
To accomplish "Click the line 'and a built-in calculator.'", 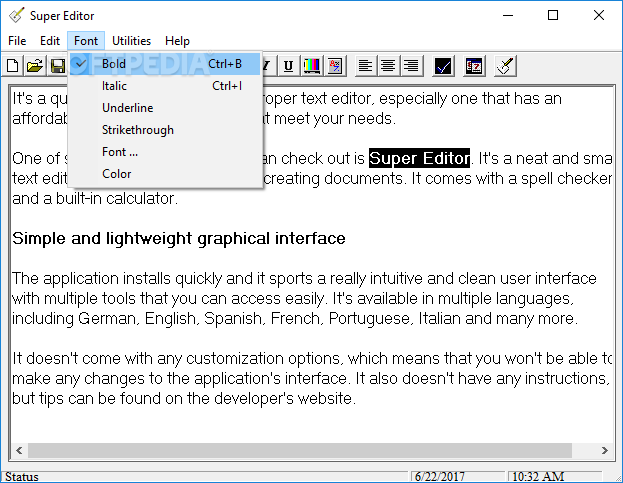I will tap(95, 199).
